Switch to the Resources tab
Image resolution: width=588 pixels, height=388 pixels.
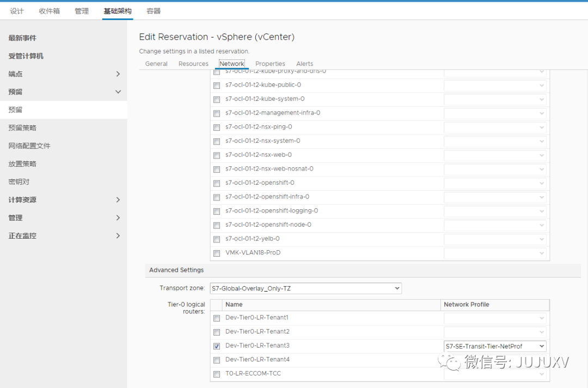(x=193, y=64)
